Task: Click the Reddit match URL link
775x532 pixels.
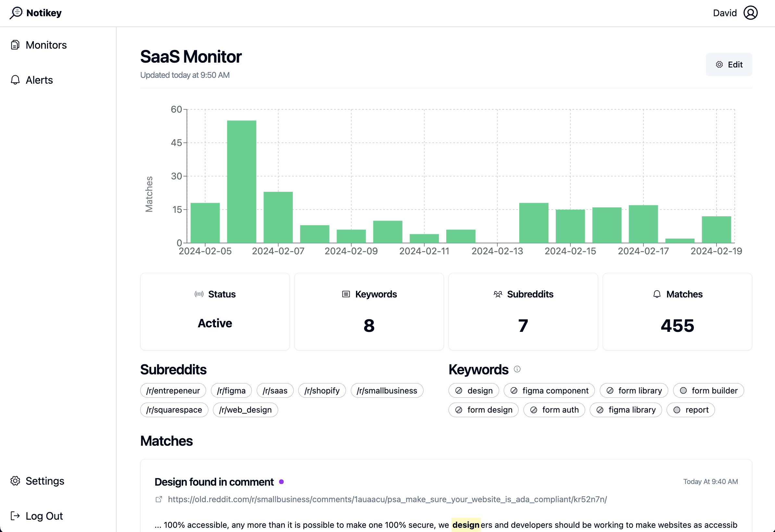Action: 387,499
